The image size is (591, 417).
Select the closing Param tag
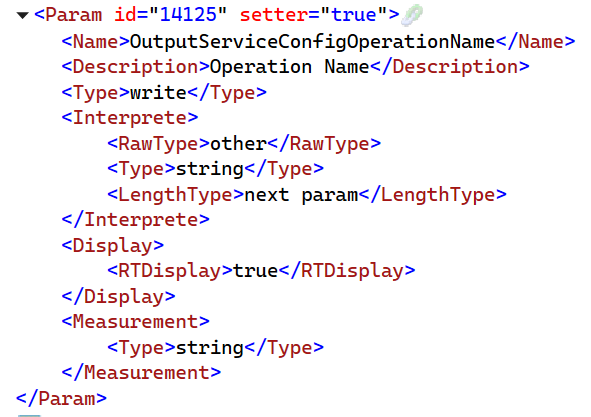click(x=61, y=399)
